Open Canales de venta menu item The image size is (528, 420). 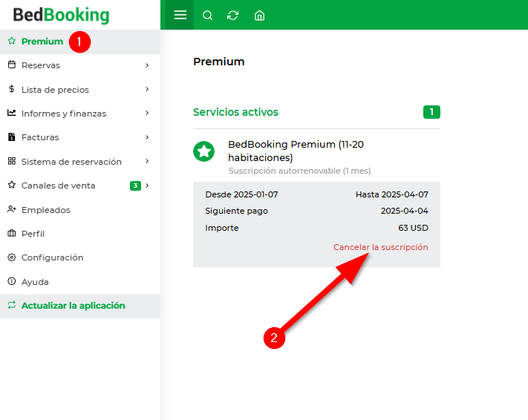point(80,186)
